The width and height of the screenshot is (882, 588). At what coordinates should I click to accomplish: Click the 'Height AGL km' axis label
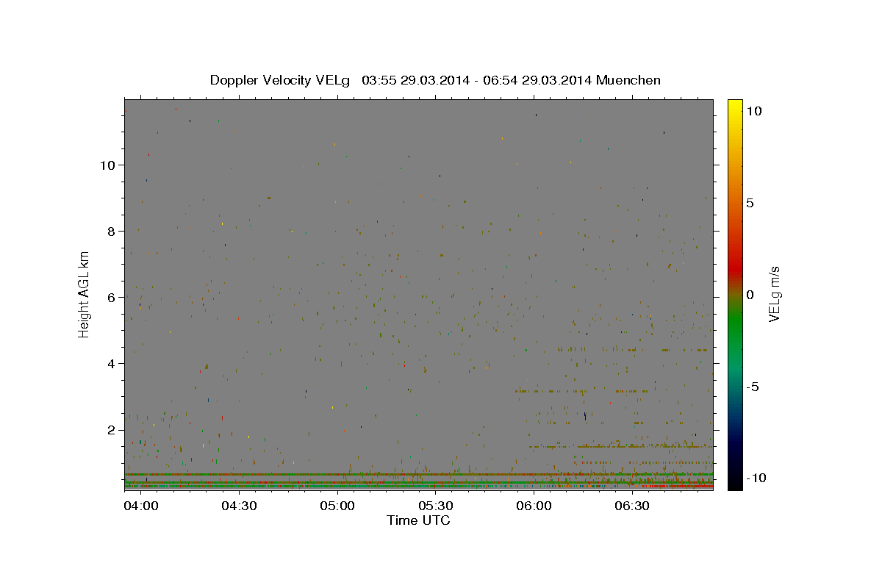pos(85,294)
